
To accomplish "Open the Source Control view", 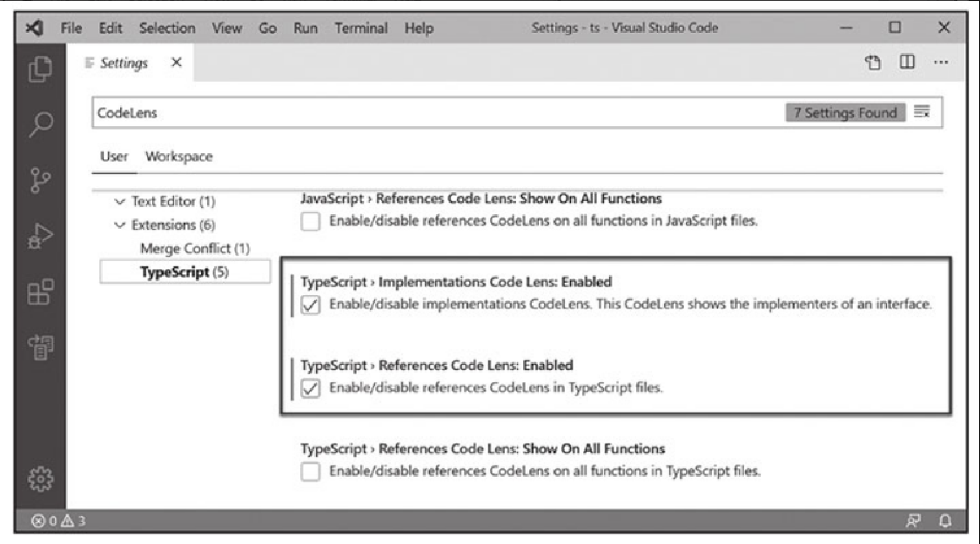I will click(x=41, y=180).
